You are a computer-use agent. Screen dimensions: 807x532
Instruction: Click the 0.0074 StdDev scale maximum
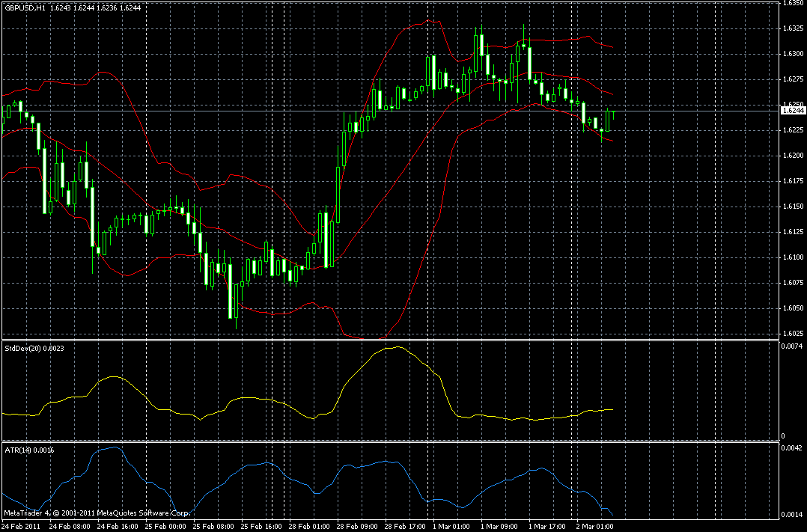click(x=791, y=346)
